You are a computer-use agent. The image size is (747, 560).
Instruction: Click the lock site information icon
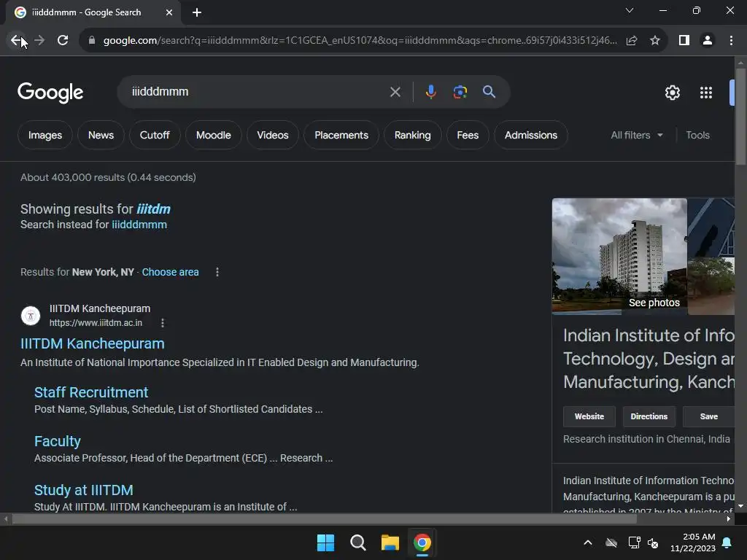coord(92,41)
